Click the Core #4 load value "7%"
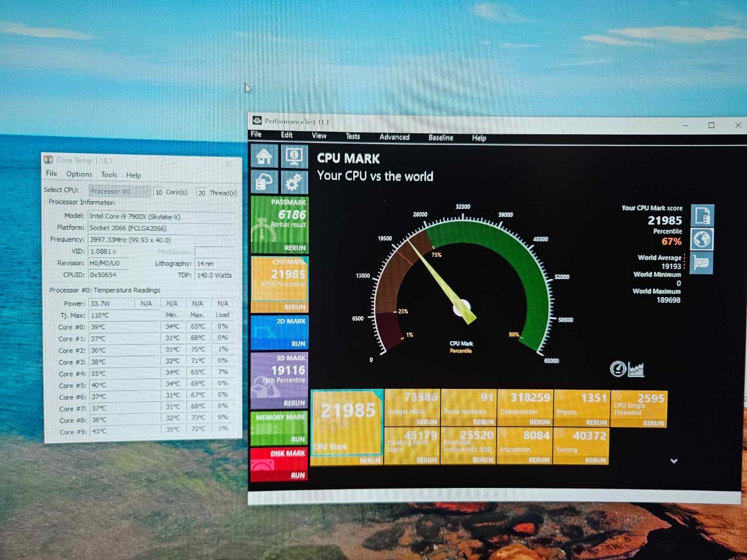The width and height of the screenshot is (747, 560). [x=223, y=372]
